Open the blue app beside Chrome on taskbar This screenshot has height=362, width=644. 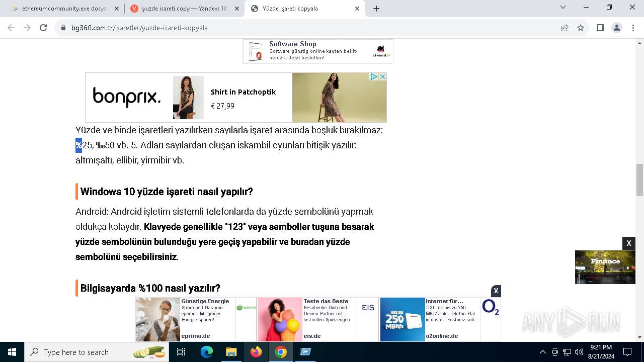tap(305, 352)
